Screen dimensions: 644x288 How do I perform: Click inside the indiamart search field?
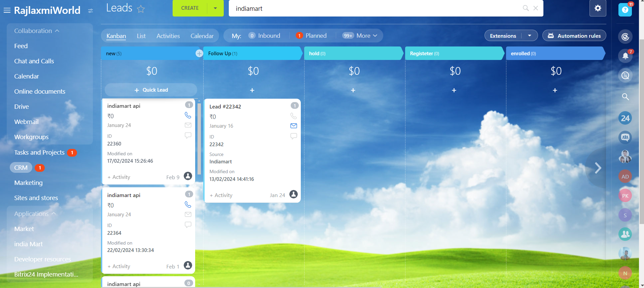tap(370, 8)
